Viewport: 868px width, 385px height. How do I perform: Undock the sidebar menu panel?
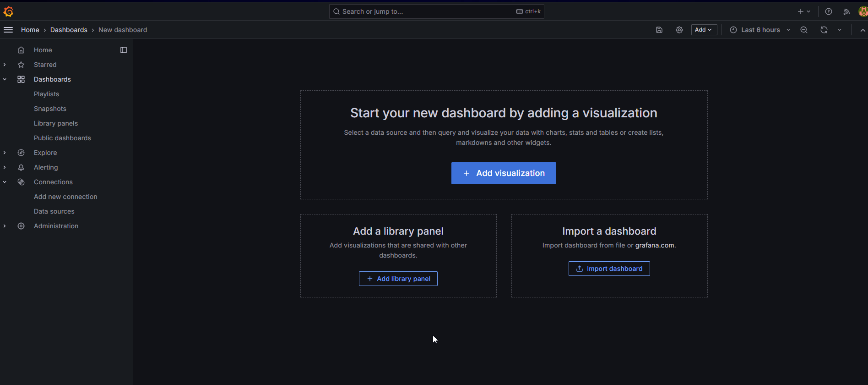(124, 50)
